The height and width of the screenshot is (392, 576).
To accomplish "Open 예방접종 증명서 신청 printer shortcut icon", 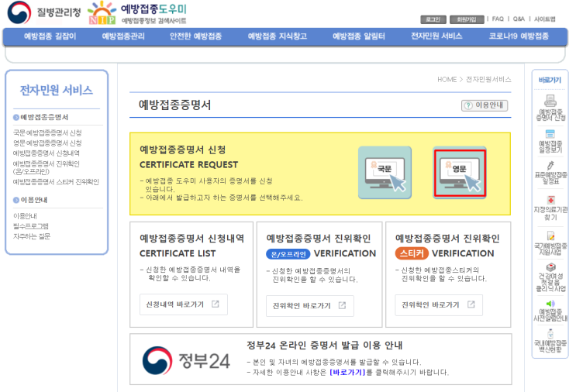I will click(x=550, y=100).
